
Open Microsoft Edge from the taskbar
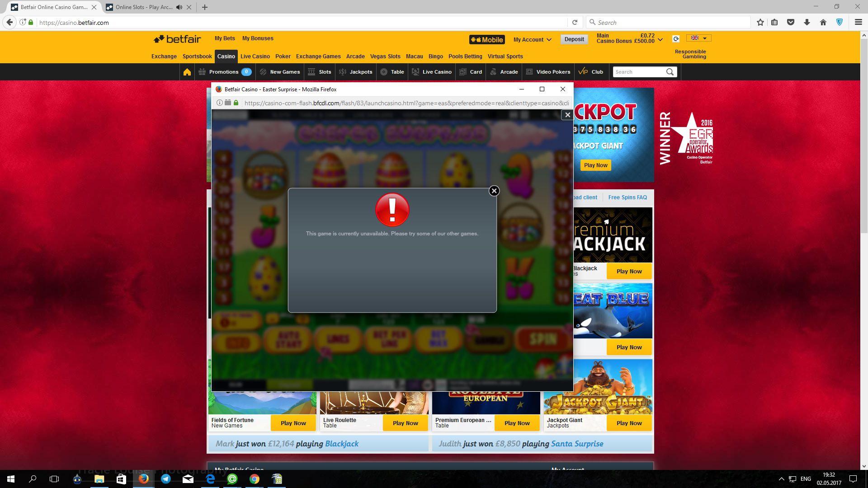[210, 479]
